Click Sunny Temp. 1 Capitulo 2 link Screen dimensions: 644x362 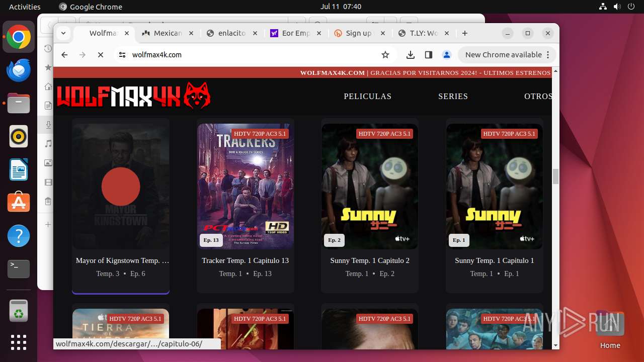(370, 260)
